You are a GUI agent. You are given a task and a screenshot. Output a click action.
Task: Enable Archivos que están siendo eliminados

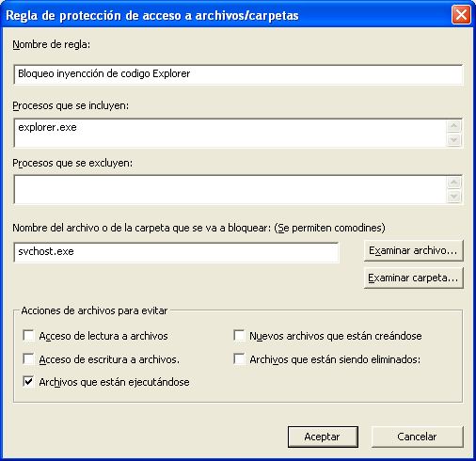tap(239, 358)
